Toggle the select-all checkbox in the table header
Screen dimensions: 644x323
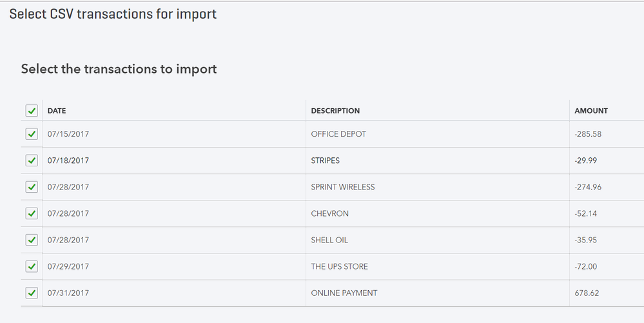coord(32,111)
